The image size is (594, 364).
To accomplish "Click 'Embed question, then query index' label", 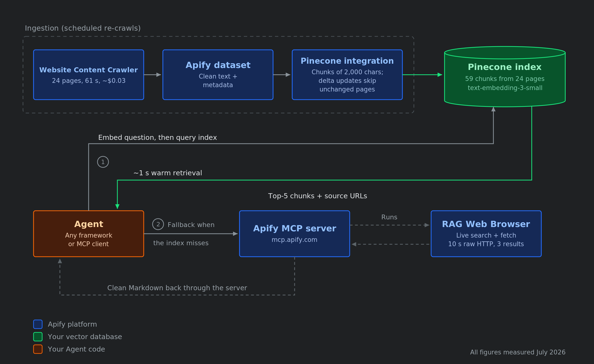I will [157, 138].
